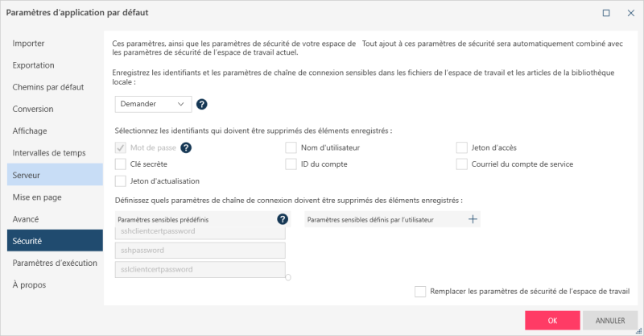Enable the Nom d'utilisateur checkbox
This screenshot has width=644, height=336.
coord(291,147)
